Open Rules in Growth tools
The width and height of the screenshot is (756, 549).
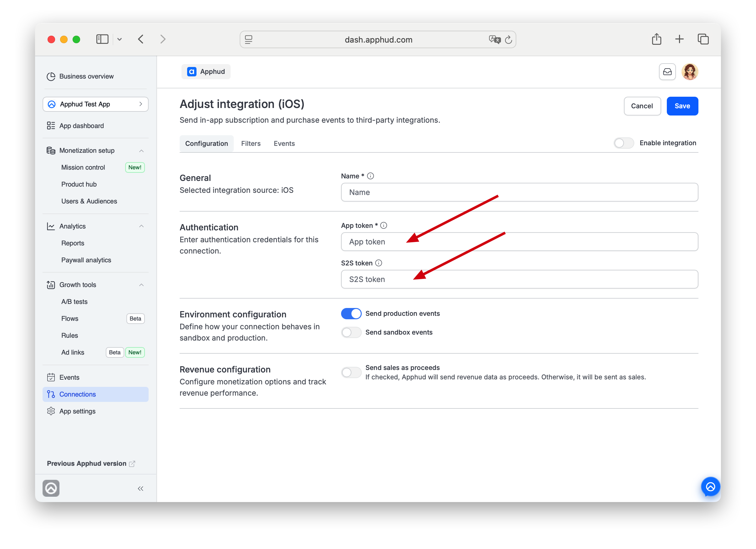[69, 336]
